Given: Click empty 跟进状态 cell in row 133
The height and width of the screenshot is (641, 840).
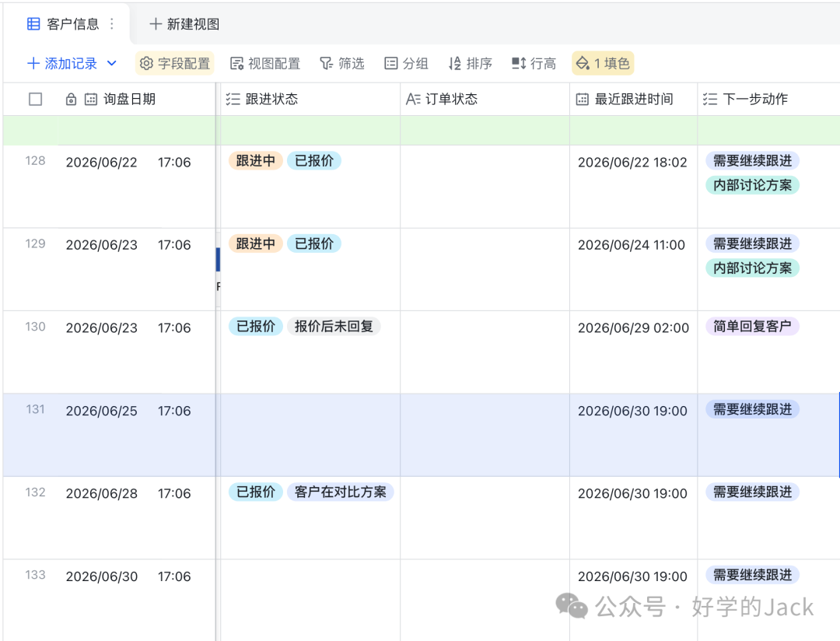Looking at the screenshot, I should coord(310,601).
